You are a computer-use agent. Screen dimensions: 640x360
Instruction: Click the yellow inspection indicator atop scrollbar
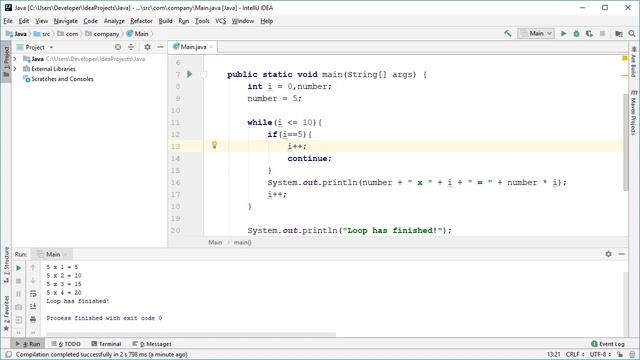click(624, 59)
